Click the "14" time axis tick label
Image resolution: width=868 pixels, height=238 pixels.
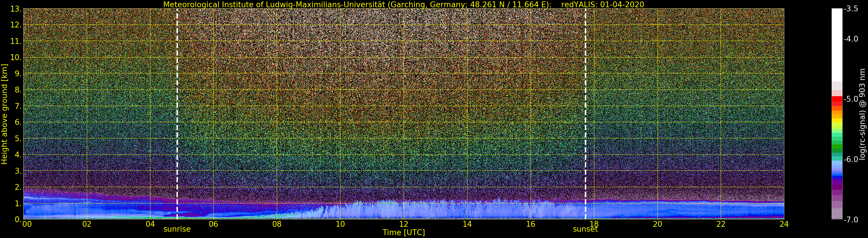[x=467, y=224]
